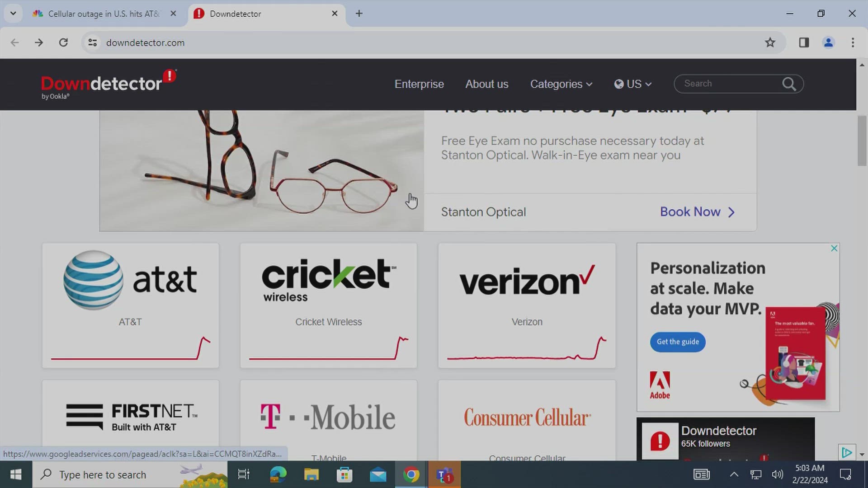Viewport: 868px width, 488px height.
Task: Open the Enterprise menu link
Action: click(x=419, y=84)
